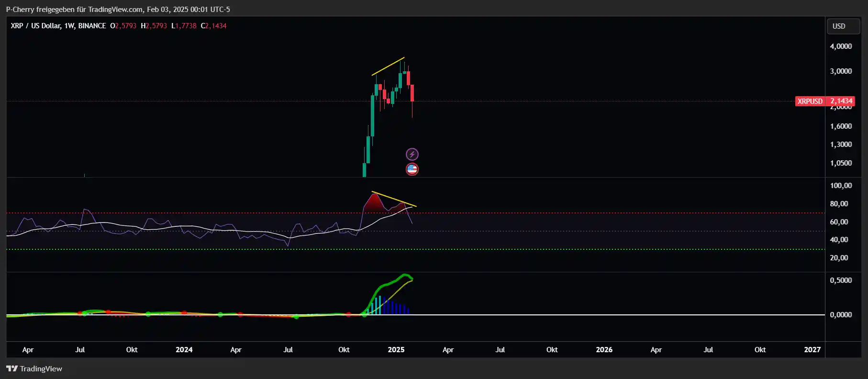This screenshot has width=868, height=379.
Task: Click the RSI 20,00 axis label
Action: (x=839, y=258)
